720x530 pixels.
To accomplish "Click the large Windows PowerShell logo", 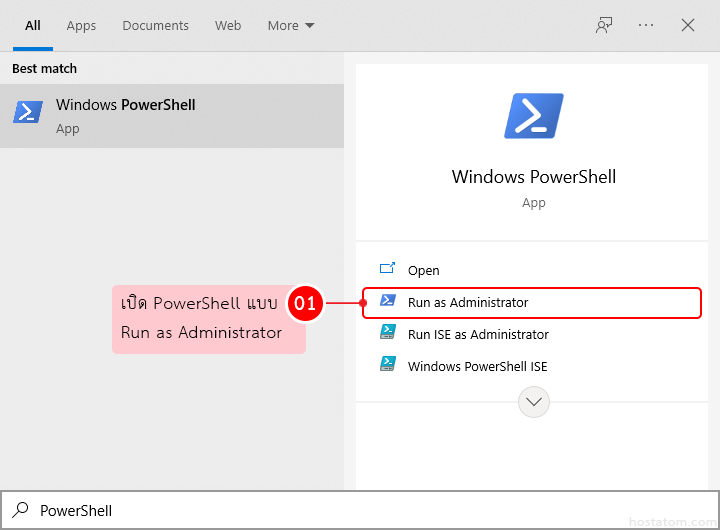I will [x=534, y=116].
